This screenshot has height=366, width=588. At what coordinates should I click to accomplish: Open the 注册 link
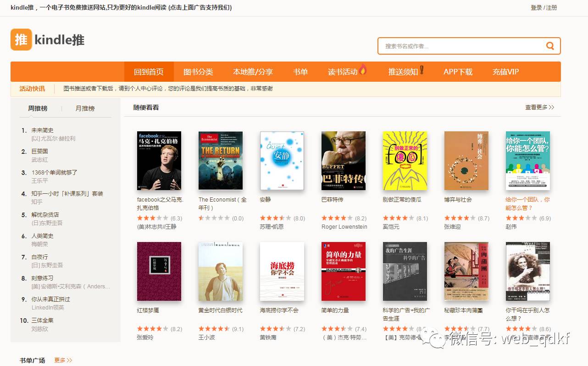(x=552, y=8)
